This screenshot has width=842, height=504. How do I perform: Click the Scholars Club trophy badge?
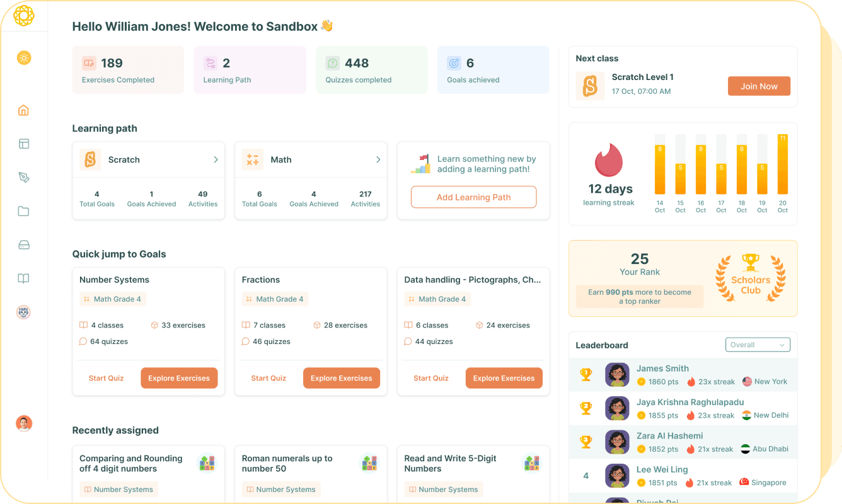point(750,277)
